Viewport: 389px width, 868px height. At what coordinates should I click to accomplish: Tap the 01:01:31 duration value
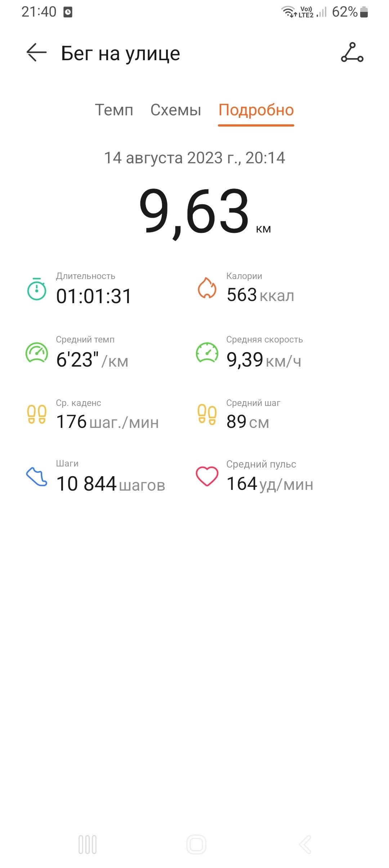tap(94, 296)
